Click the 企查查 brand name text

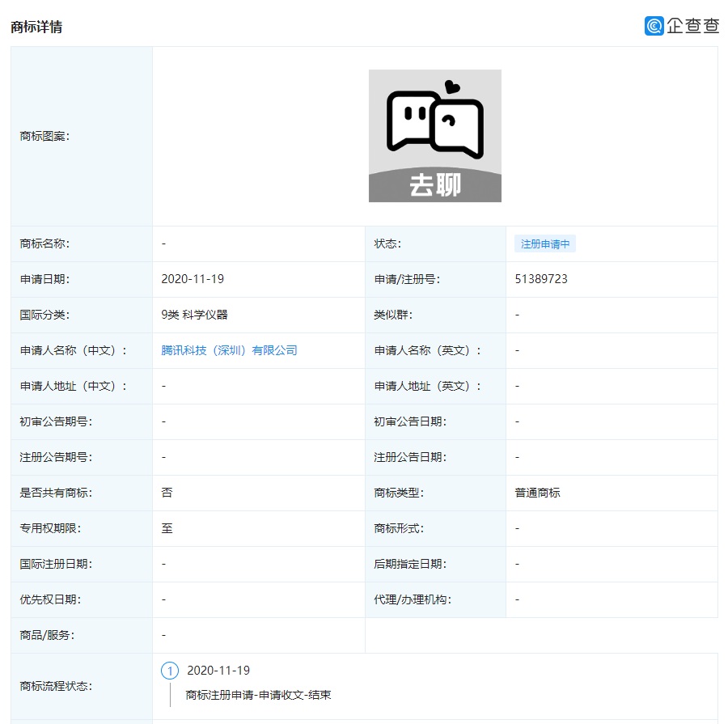(692, 26)
